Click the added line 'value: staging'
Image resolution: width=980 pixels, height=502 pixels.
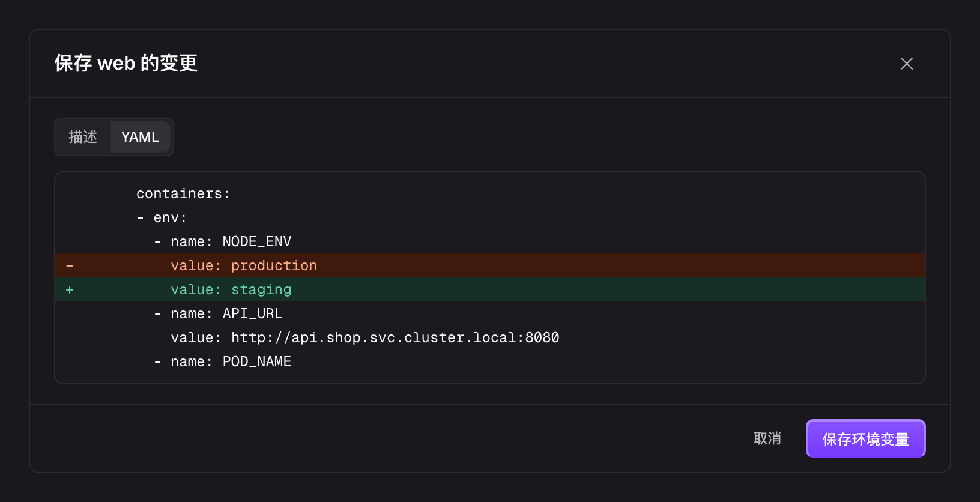(490, 289)
